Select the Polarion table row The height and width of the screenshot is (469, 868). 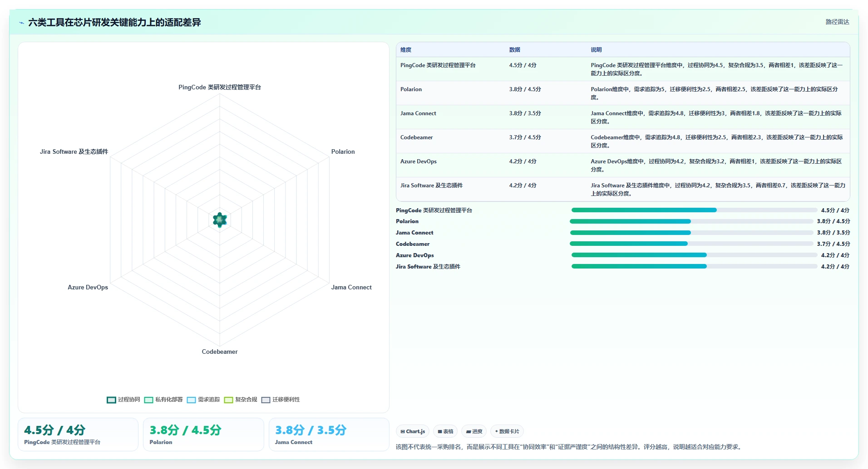[623, 93]
